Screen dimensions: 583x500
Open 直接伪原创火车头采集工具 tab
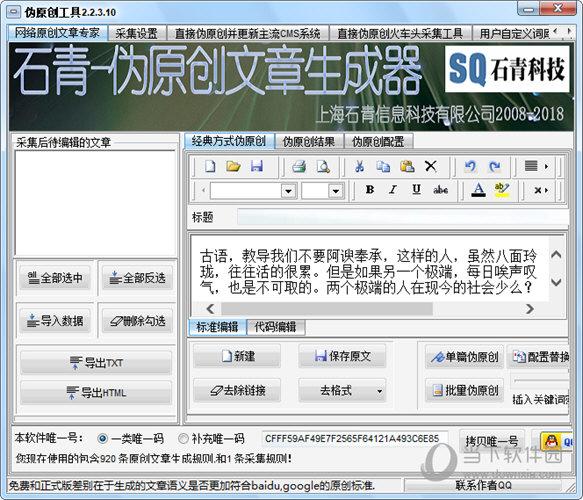pyautogui.click(x=400, y=34)
